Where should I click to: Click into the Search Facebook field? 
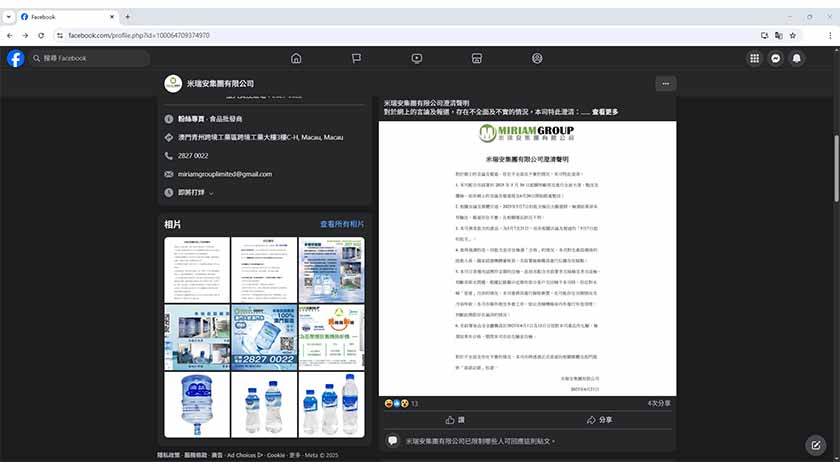coord(89,58)
